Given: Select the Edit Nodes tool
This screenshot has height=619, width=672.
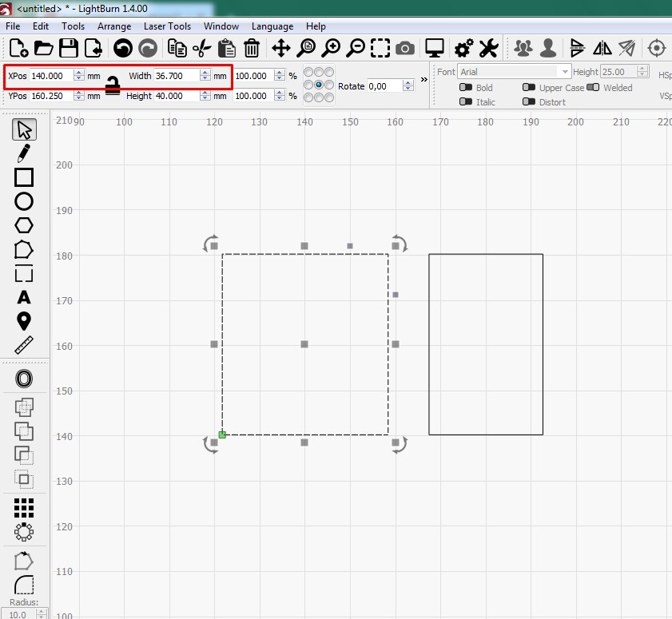Looking at the screenshot, I should pyautogui.click(x=24, y=153).
